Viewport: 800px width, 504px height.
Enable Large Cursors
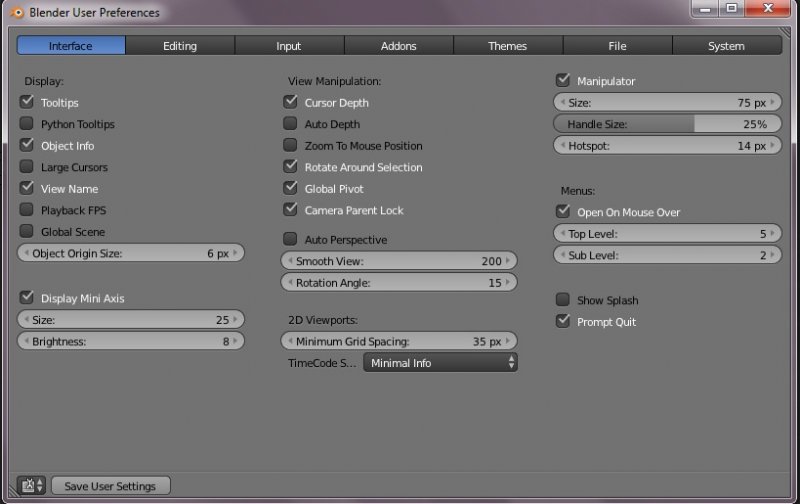click(27, 166)
